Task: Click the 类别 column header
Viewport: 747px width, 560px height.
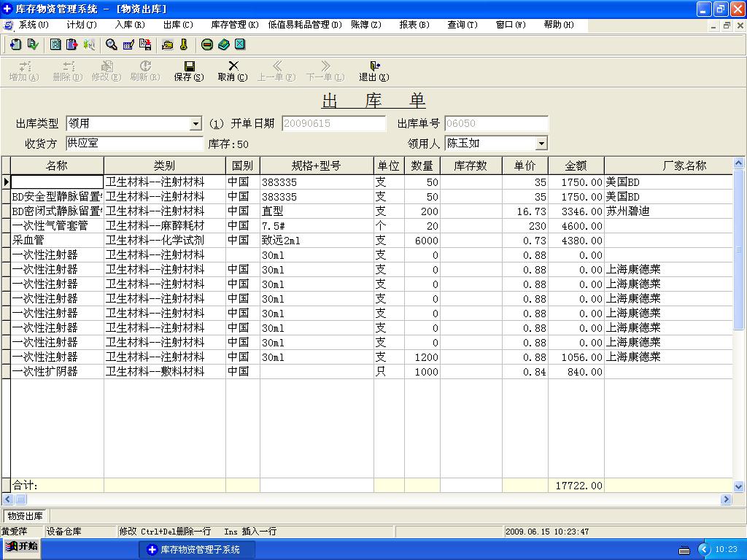Action: click(164, 166)
